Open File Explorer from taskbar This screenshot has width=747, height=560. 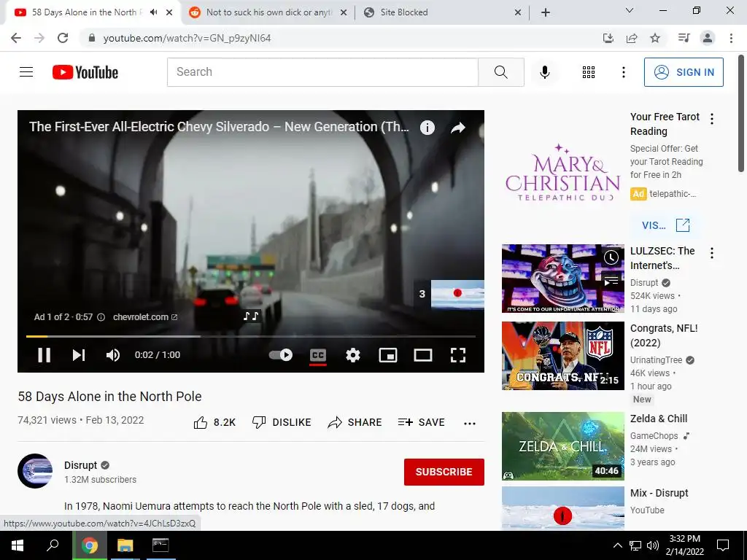click(125, 545)
